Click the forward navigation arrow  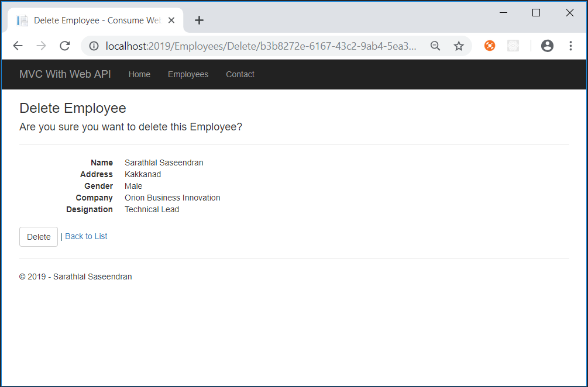(x=41, y=46)
